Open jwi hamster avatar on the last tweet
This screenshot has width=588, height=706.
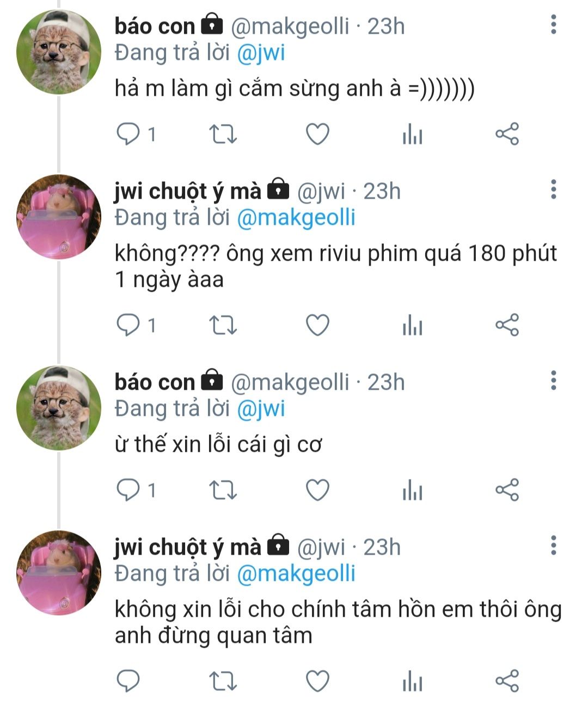pos(59,573)
